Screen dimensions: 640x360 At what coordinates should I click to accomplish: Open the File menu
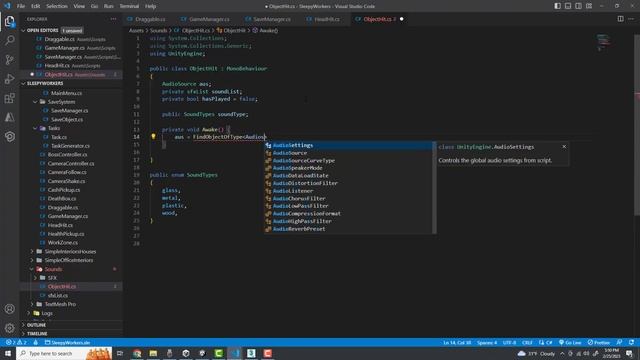tap(21, 6)
